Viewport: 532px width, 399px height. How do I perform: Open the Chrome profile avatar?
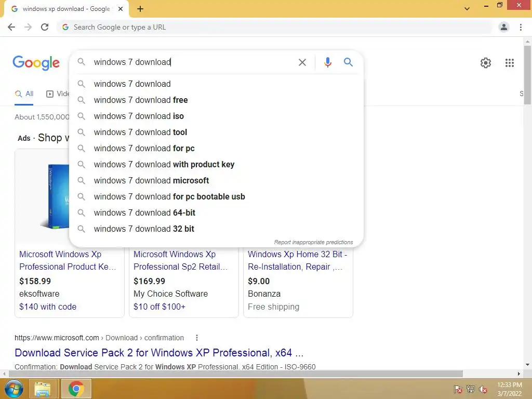click(x=504, y=27)
